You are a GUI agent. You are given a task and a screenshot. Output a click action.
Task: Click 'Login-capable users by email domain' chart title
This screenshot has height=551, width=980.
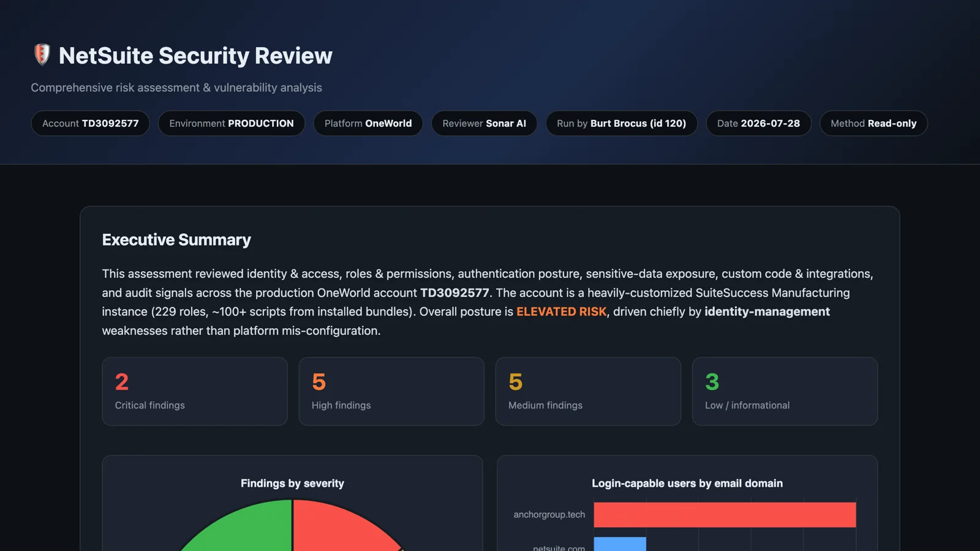tap(687, 484)
